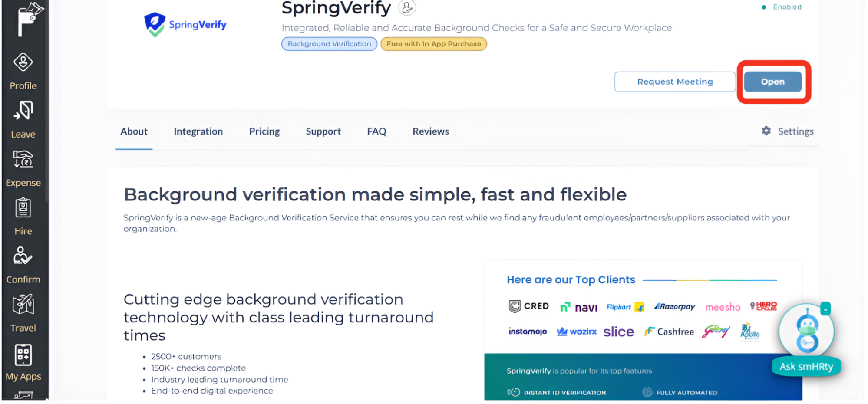The height and width of the screenshot is (404, 868).
Task: Open the Confirm module icon
Action: [x=23, y=256]
